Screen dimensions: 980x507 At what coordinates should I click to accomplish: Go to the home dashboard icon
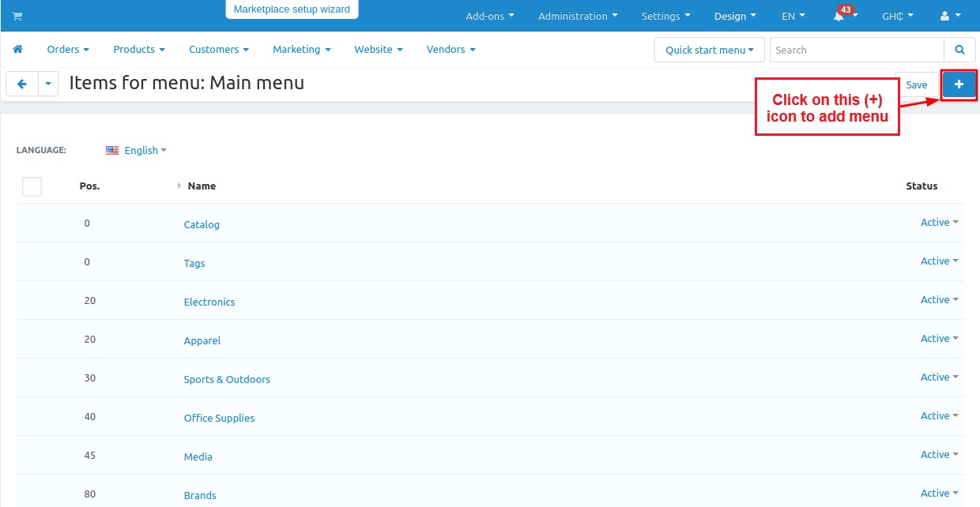click(17, 49)
